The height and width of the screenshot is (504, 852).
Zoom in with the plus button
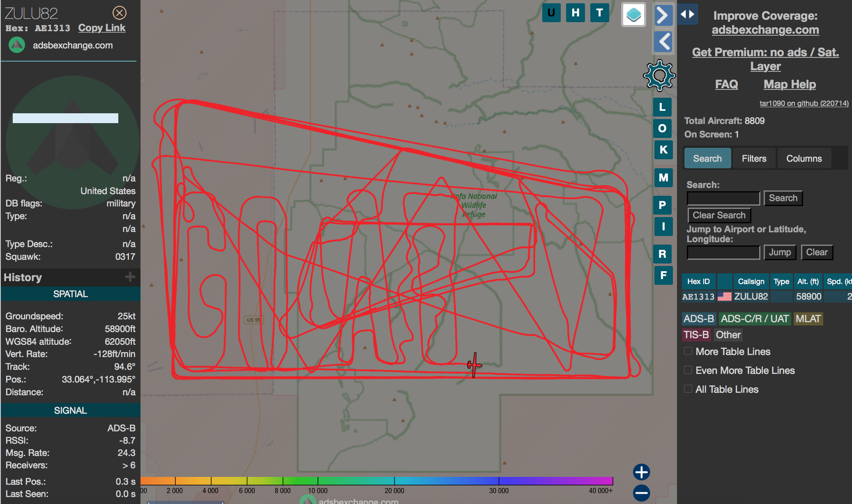point(641,472)
